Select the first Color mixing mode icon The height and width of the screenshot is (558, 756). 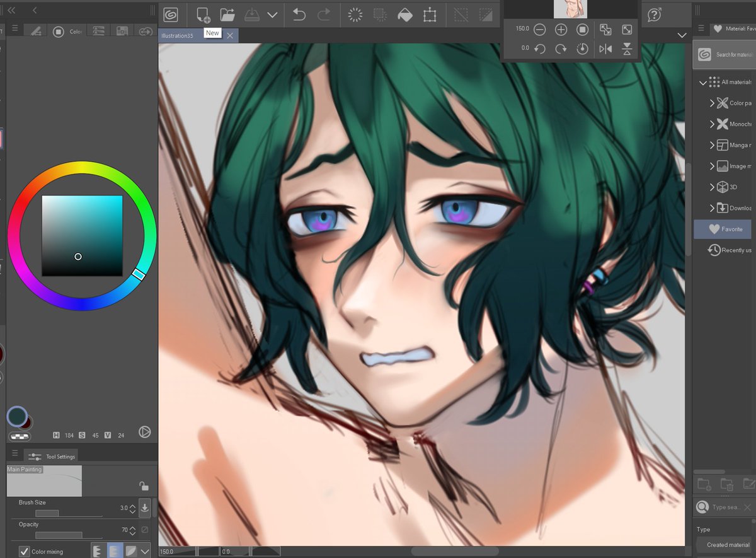[98, 551]
